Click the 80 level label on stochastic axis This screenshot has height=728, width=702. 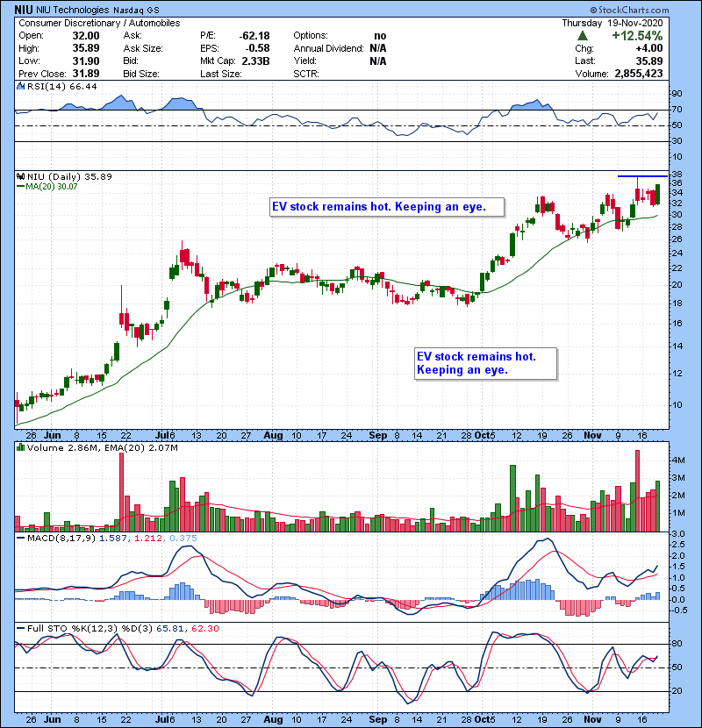click(677, 644)
